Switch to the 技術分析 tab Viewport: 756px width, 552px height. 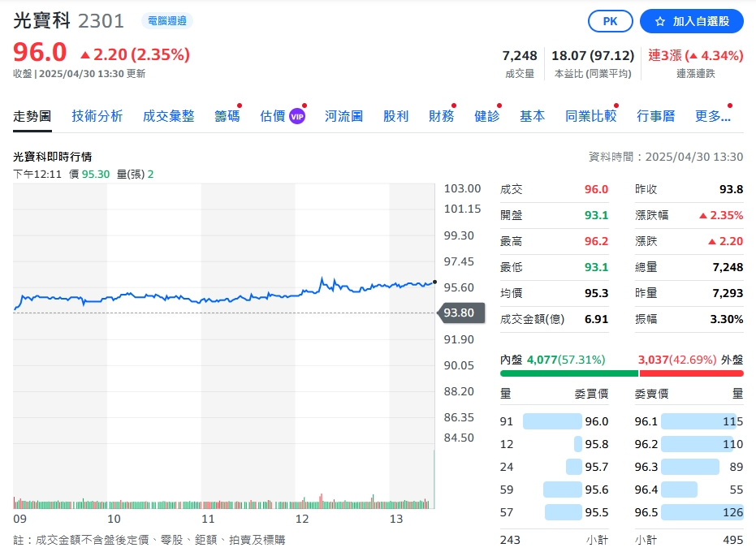point(97,116)
